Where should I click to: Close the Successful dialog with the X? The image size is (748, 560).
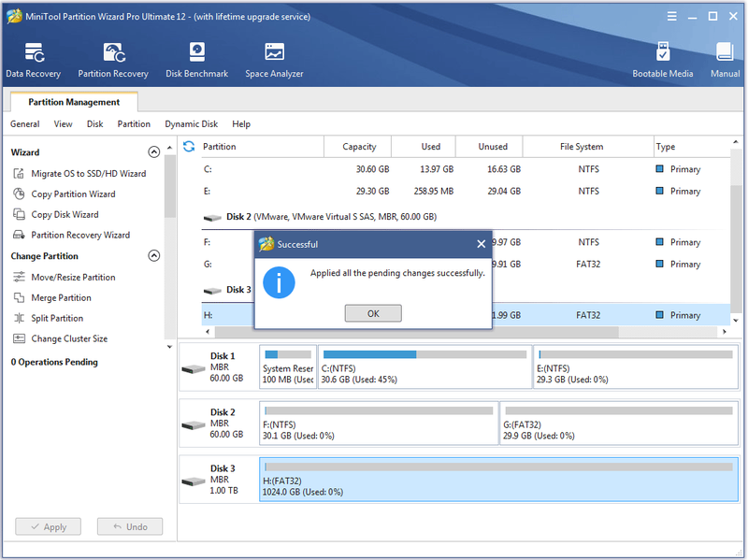pos(481,244)
